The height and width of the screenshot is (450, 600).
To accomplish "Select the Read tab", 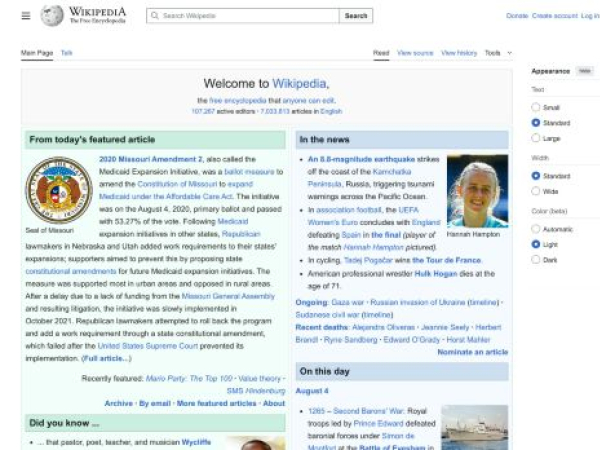I will click(x=381, y=53).
